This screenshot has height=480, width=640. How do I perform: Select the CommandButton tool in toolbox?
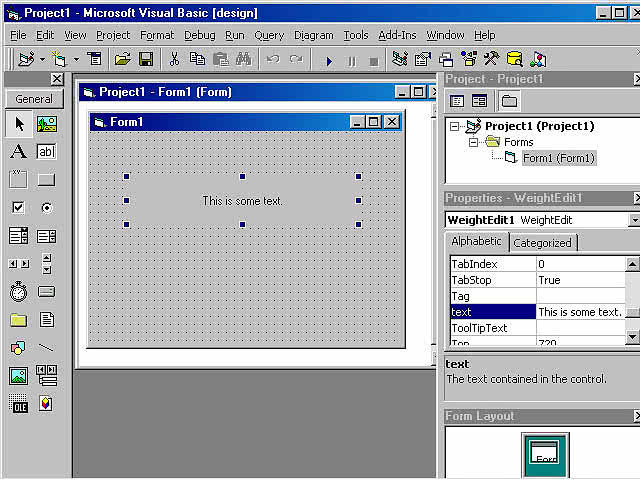[47, 180]
